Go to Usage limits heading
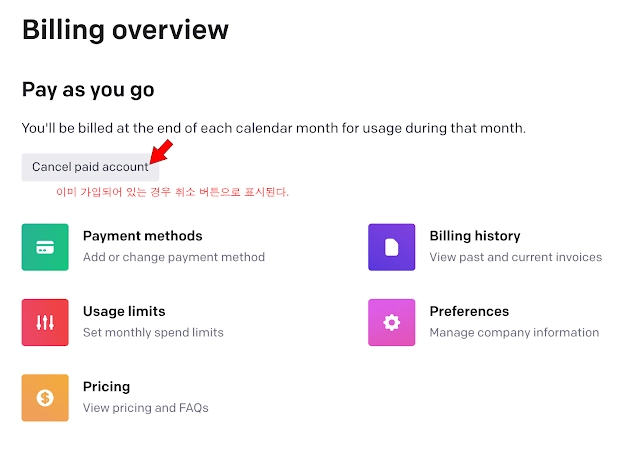Image resolution: width=640 pixels, height=461 pixels. tap(124, 312)
